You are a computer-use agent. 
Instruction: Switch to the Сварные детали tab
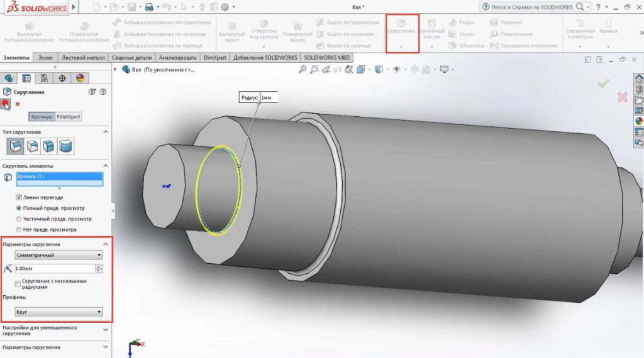[132, 57]
